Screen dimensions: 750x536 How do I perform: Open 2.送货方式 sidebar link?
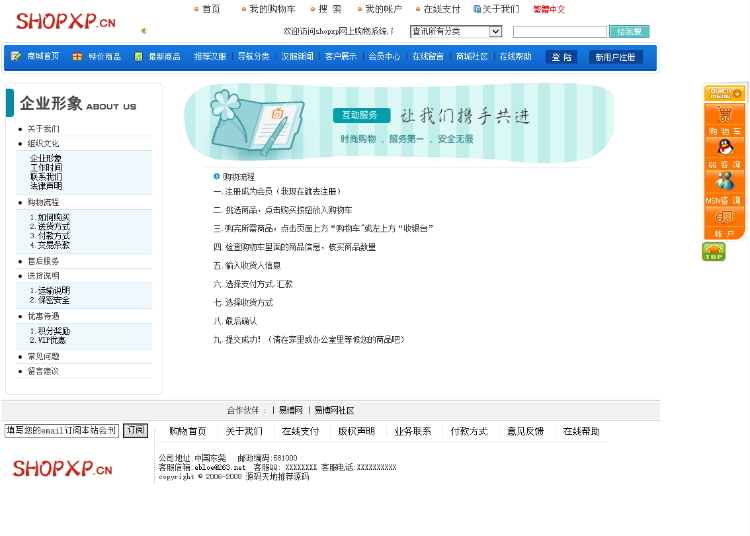click(50, 226)
